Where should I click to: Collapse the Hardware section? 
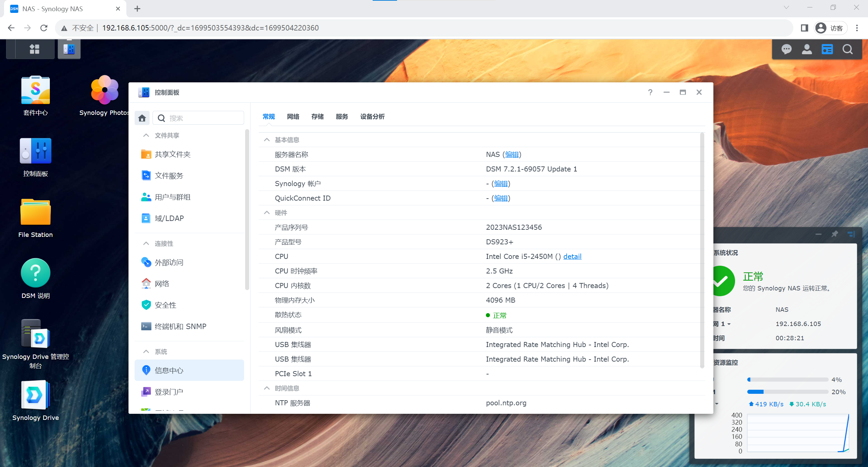pos(267,212)
